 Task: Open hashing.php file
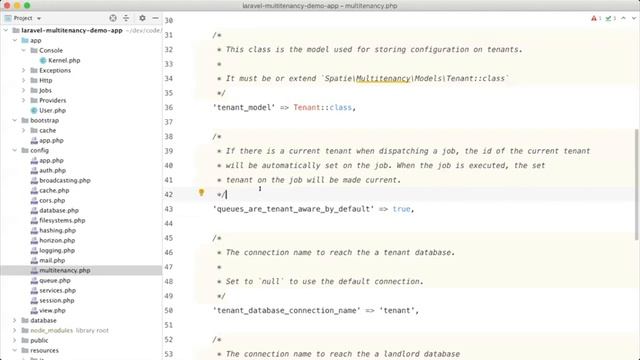pyautogui.click(x=58, y=230)
